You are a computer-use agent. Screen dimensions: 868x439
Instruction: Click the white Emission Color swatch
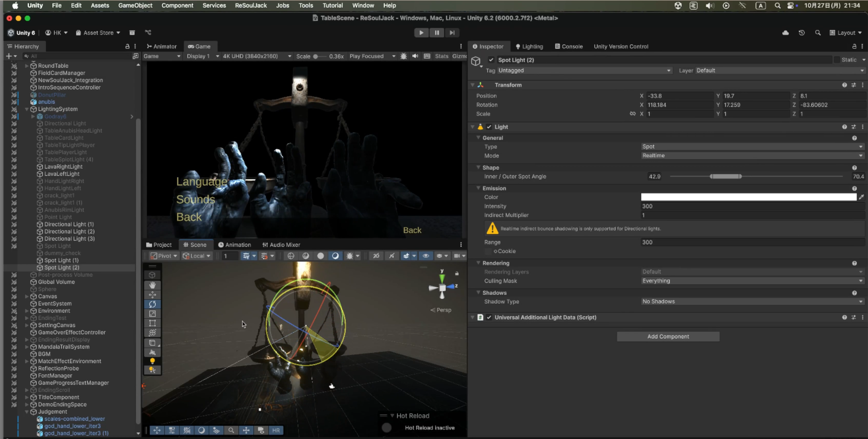click(x=748, y=197)
